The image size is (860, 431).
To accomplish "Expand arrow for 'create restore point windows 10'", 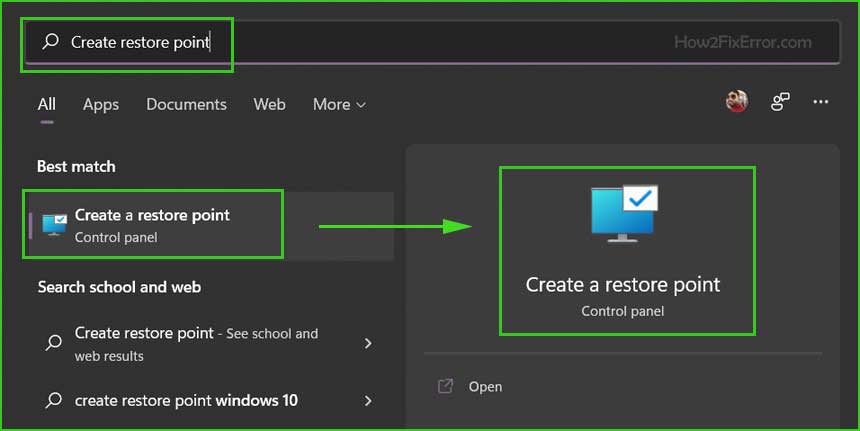I will coord(368,401).
